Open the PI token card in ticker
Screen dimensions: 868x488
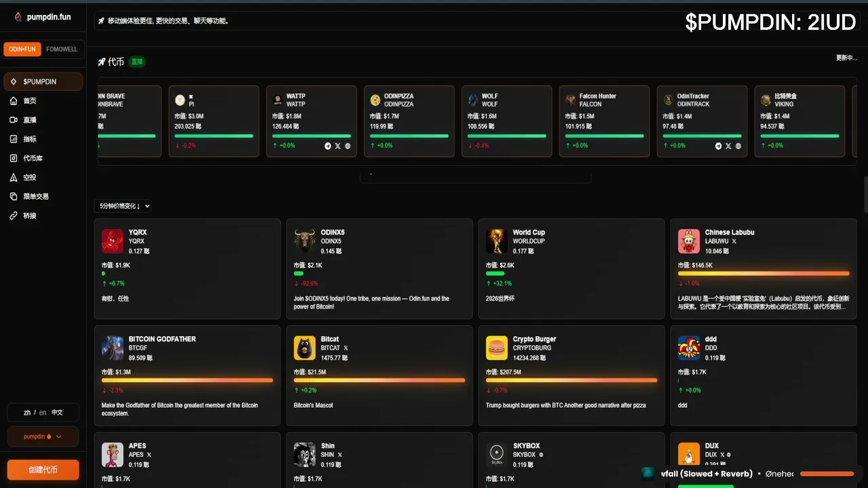click(x=214, y=121)
